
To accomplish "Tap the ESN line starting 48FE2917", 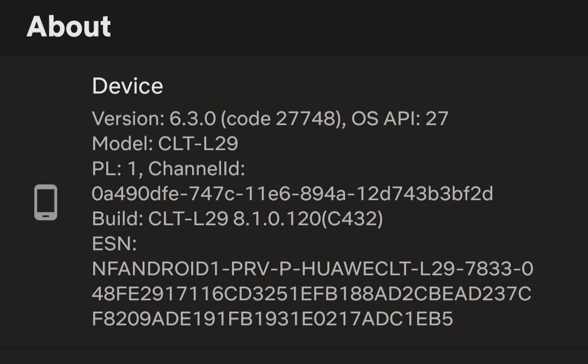I will click(x=311, y=293).
